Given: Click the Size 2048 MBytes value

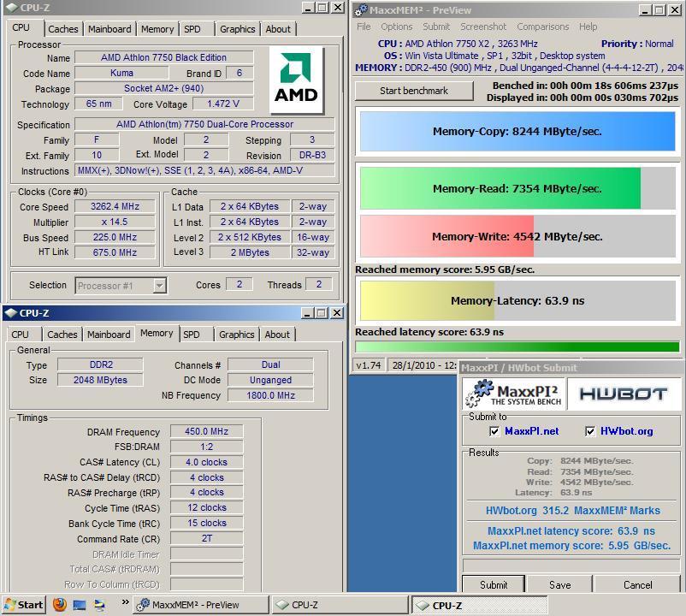Looking at the screenshot, I should point(100,380).
